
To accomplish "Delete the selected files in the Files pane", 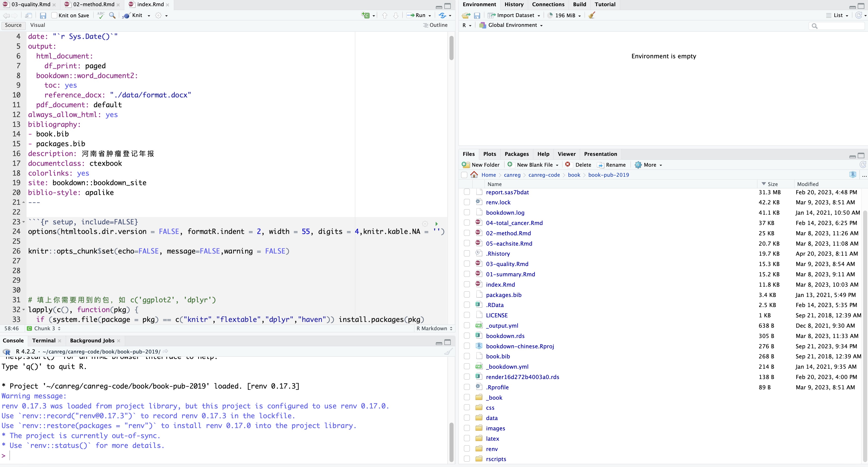I will point(578,165).
